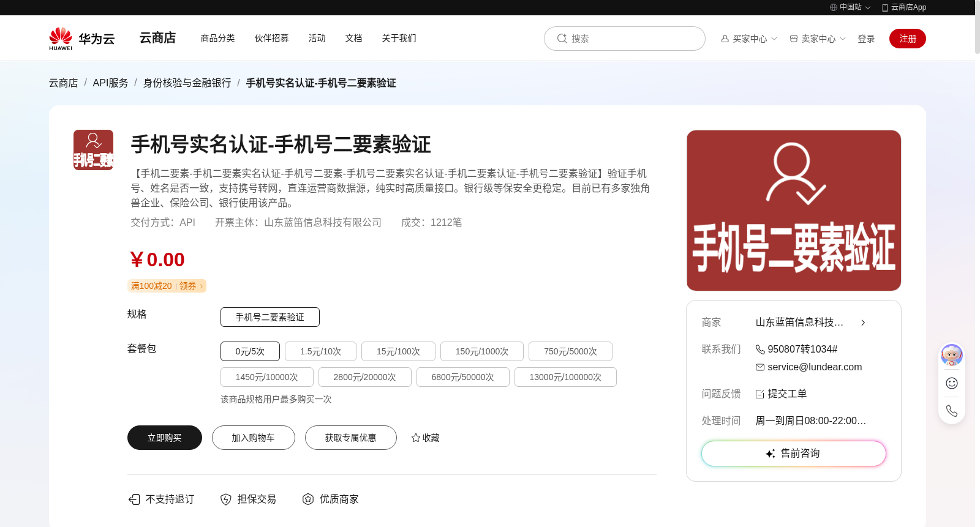Click the buyer center person icon
The image size is (980, 527).
[725, 39]
